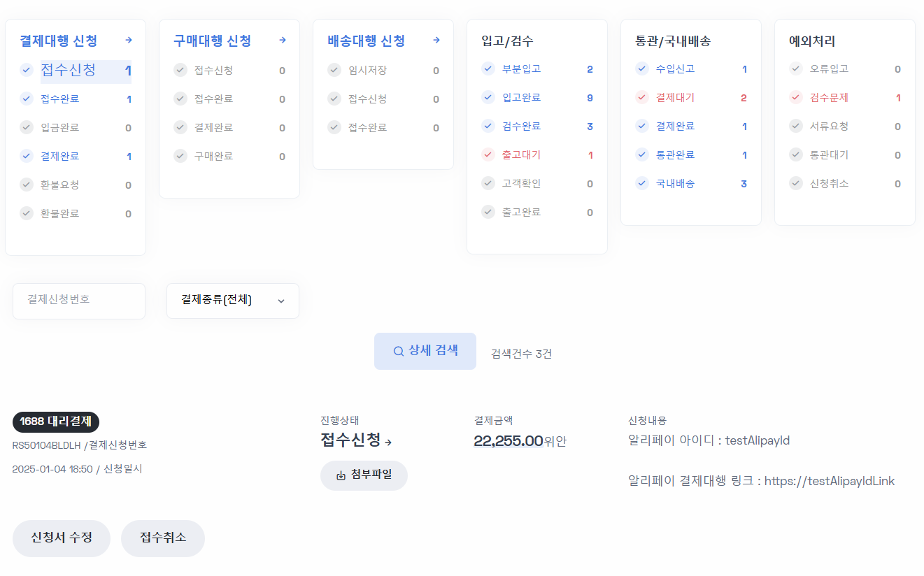
Task: Click the red check icon beside 출고대기
Action: pyautogui.click(x=488, y=155)
